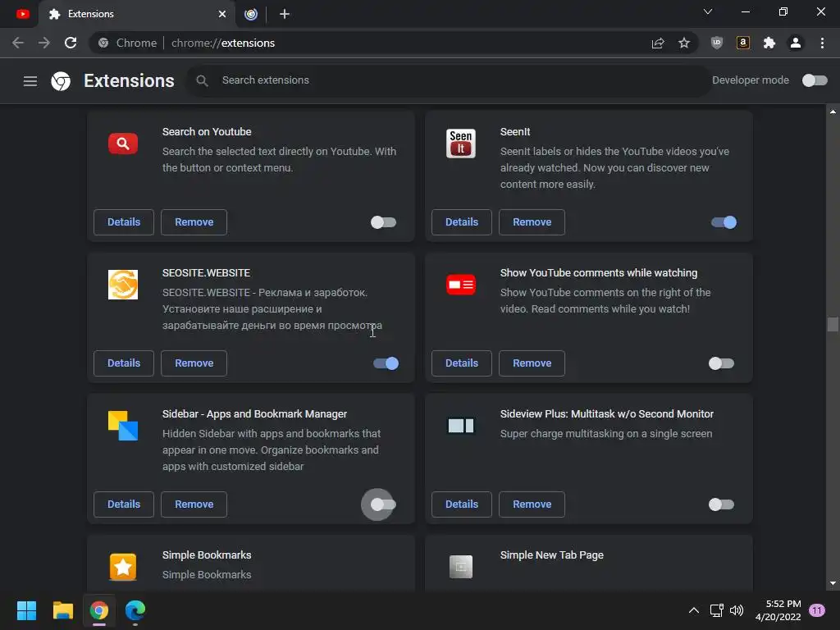This screenshot has width=840, height=630.
Task: Open Details for Show YouTube comments
Action: [462, 363]
